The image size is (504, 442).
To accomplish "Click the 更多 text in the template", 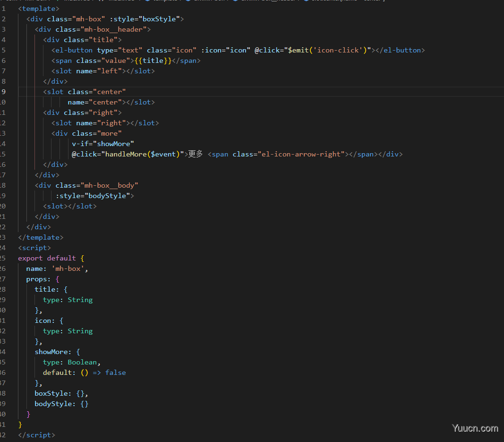I will (x=196, y=154).
